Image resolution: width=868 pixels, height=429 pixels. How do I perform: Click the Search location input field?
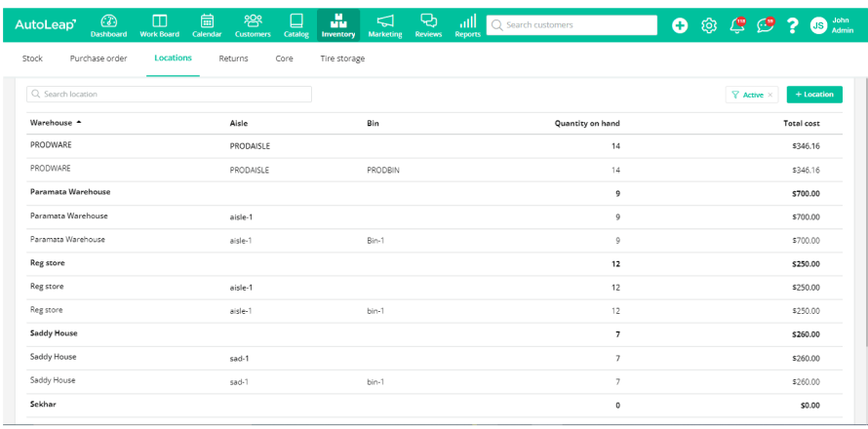tap(170, 95)
